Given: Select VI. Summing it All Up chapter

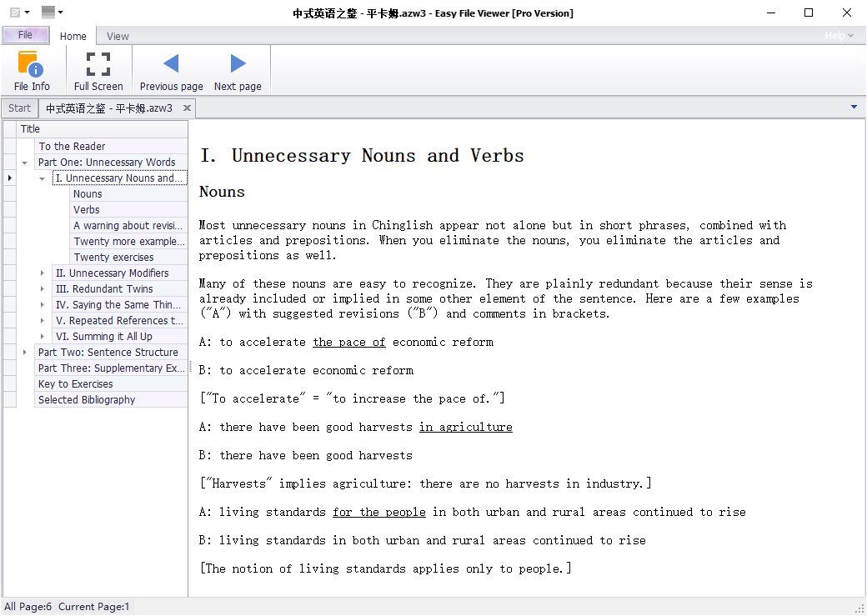Looking at the screenshot, I should 120,336.
